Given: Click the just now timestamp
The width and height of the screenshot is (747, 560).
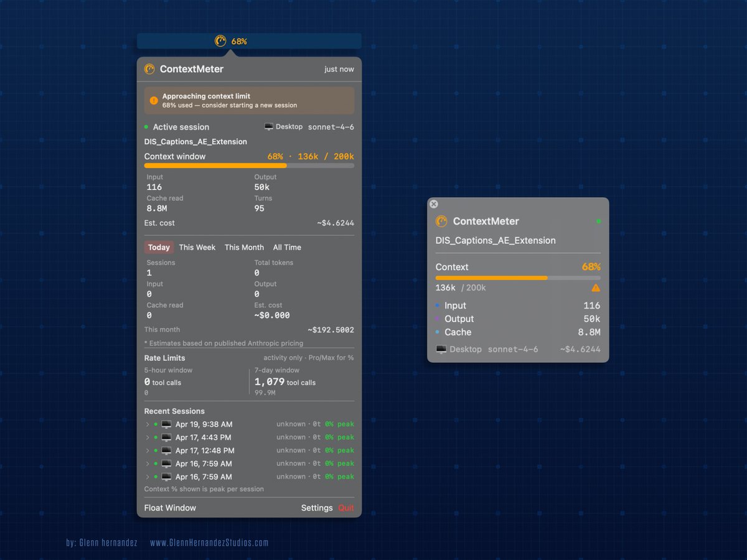Looking at the screenshot, I should (339, 69).
